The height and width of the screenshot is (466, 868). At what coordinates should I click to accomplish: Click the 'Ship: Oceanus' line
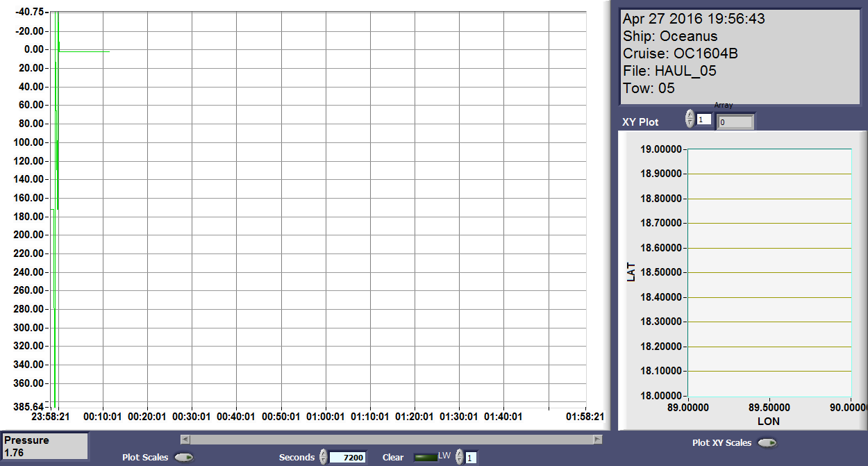click(670, 36)
